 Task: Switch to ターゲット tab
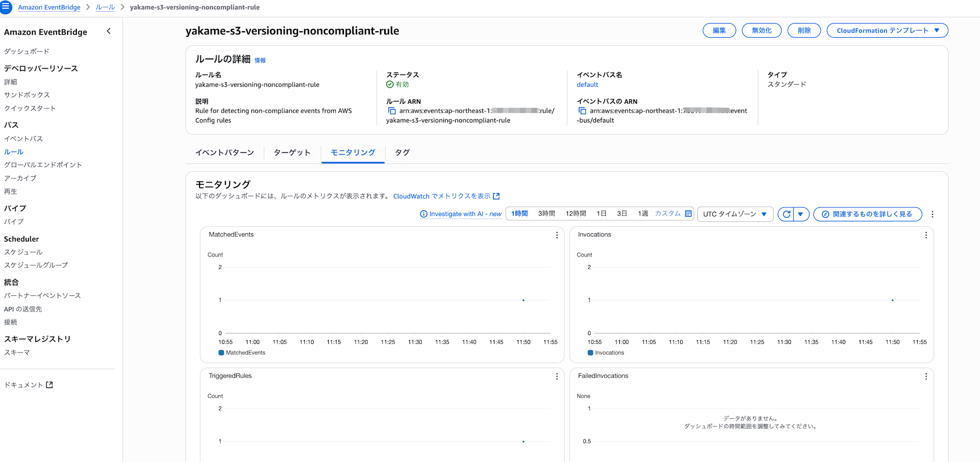pos(292,152)
